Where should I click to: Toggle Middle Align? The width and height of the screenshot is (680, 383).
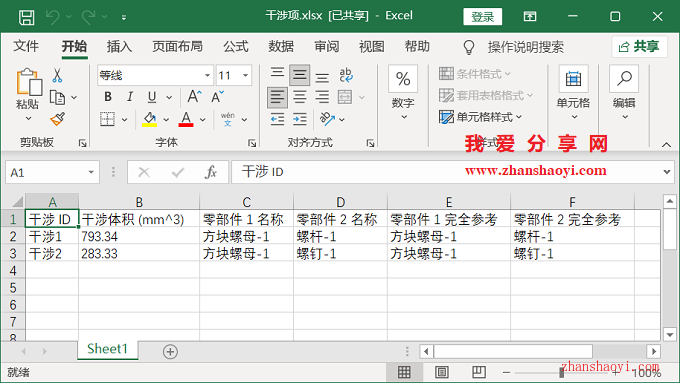click(x=299, y=75)
